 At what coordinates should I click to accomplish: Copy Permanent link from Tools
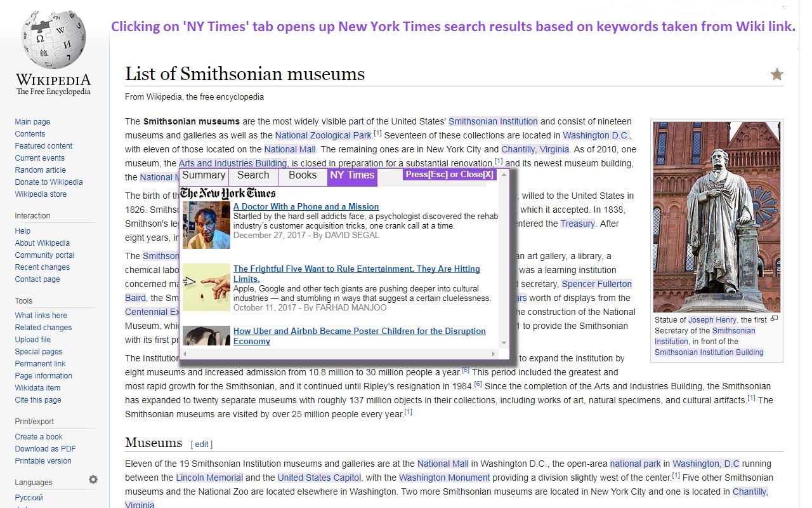click(x=41, y=364)
